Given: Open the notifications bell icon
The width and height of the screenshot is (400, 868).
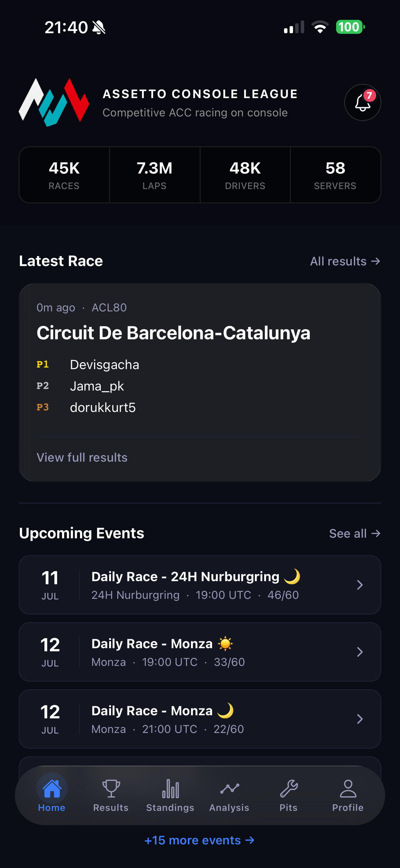Looking at the screenshot, I should click(362, 102).
